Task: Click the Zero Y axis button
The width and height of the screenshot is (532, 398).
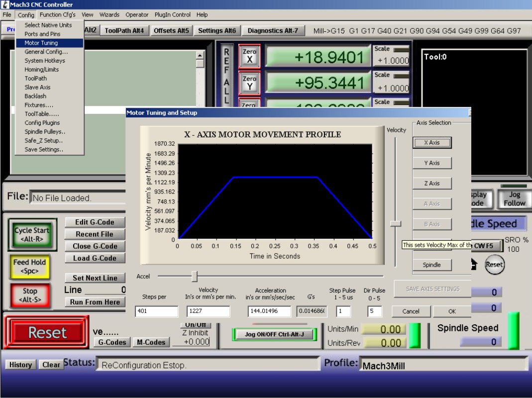Action: [249, 83]
